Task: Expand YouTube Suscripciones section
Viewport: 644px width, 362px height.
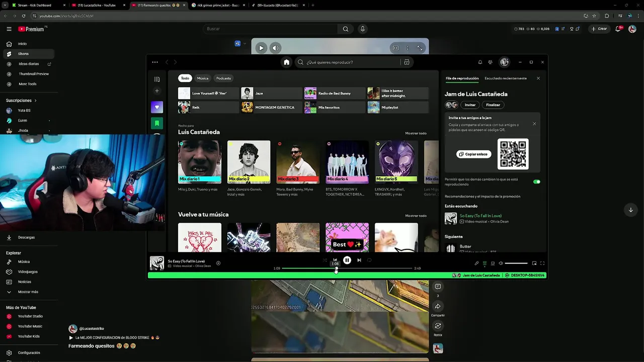Action: 21,101
